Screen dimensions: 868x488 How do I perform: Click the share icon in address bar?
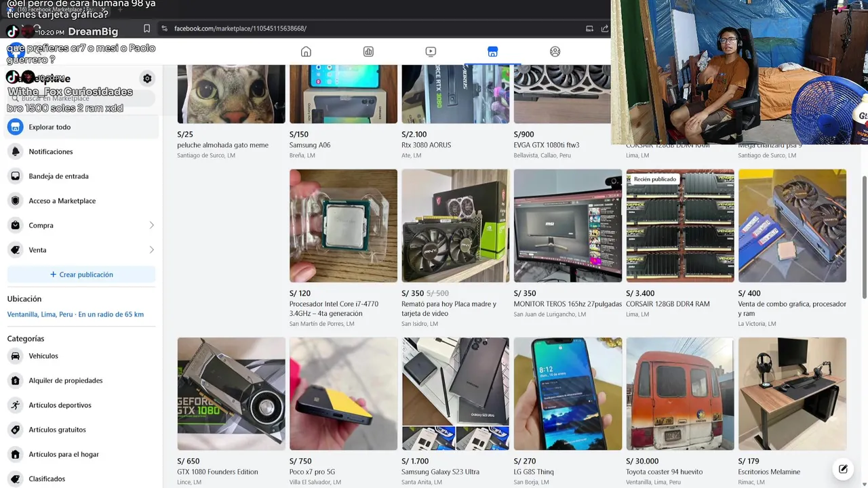[x=605, y=28]
